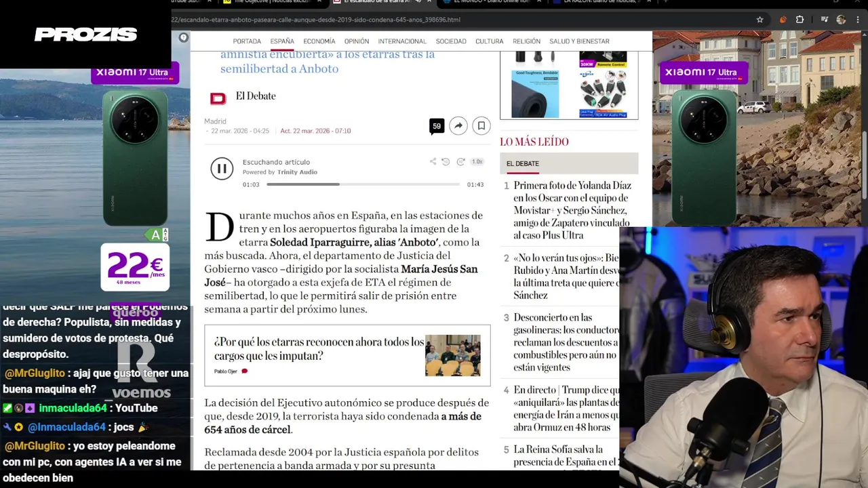Screen dimensions: 868x488
Task: Open the CULTURA section
Action: tap(490, 41)
